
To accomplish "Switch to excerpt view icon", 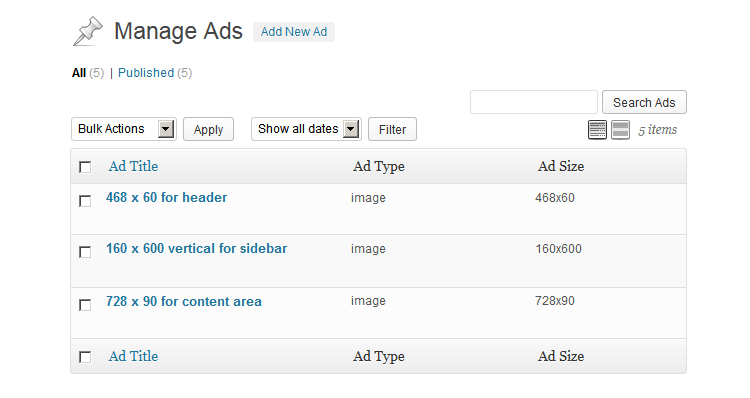I will [620, 130].
